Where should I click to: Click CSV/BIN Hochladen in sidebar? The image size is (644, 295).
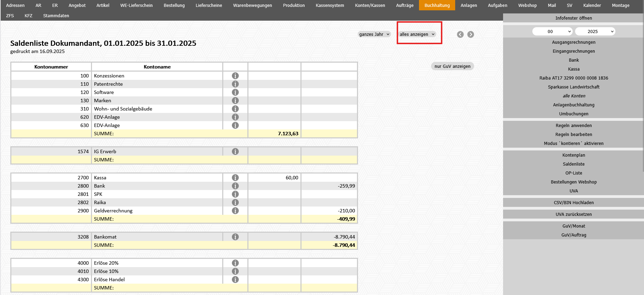pyautogui.click(x=573, y=202)
